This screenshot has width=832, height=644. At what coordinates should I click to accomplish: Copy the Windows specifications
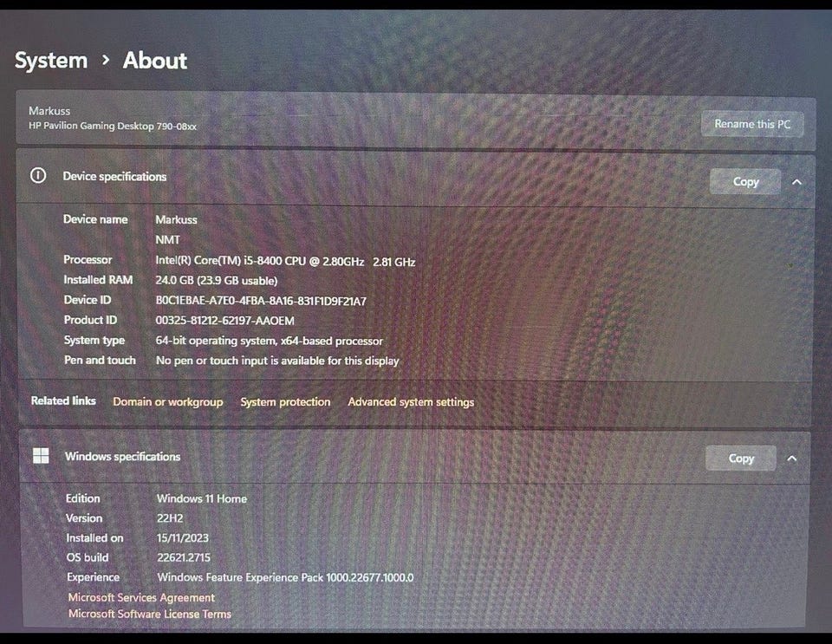(741, 459)
